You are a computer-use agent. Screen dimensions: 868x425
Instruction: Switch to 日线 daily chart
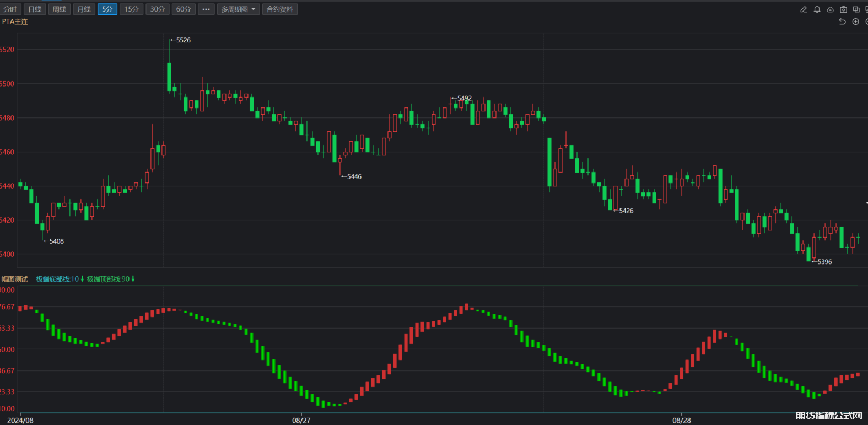pyautogui.click(x=35, y=9)
